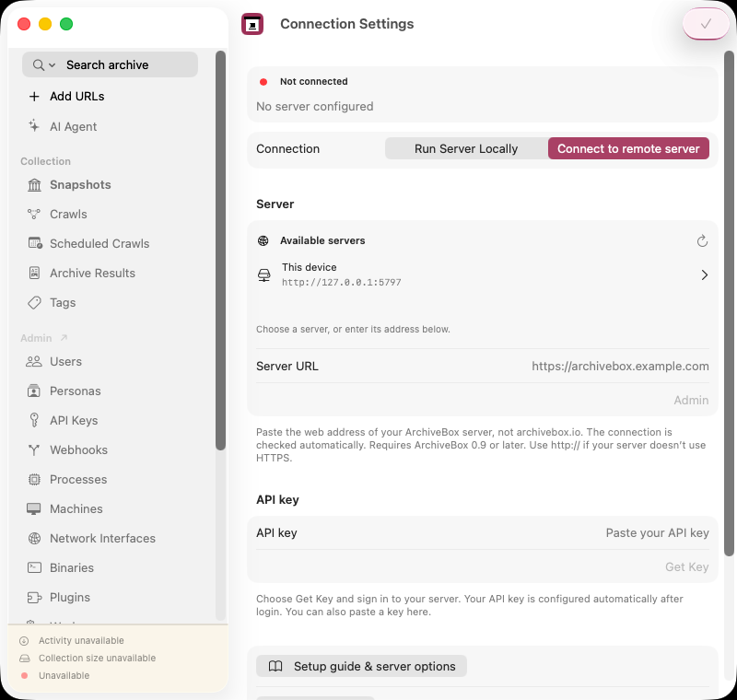Click the Search archive field
The width and height of the screenshot is (737, 700).
(110, 64)
